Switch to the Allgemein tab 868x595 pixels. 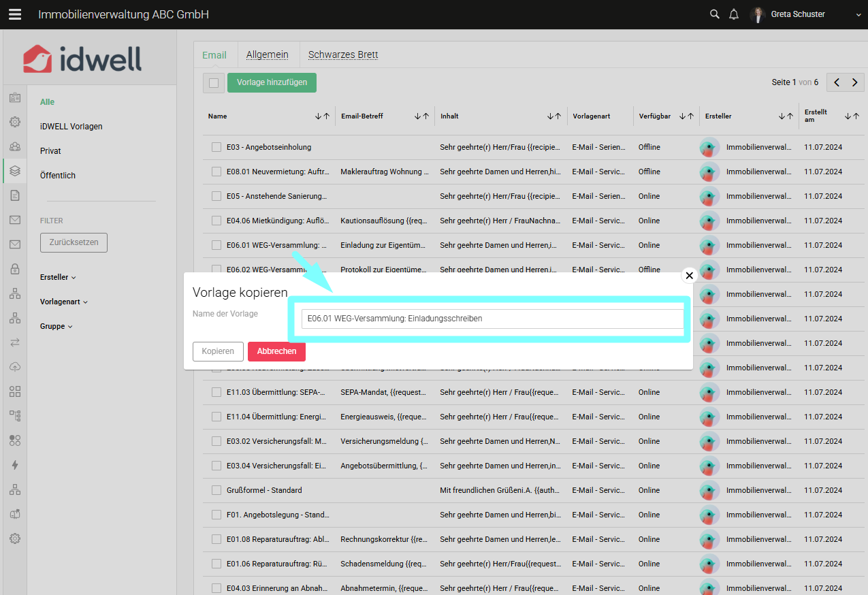point(267,55)
